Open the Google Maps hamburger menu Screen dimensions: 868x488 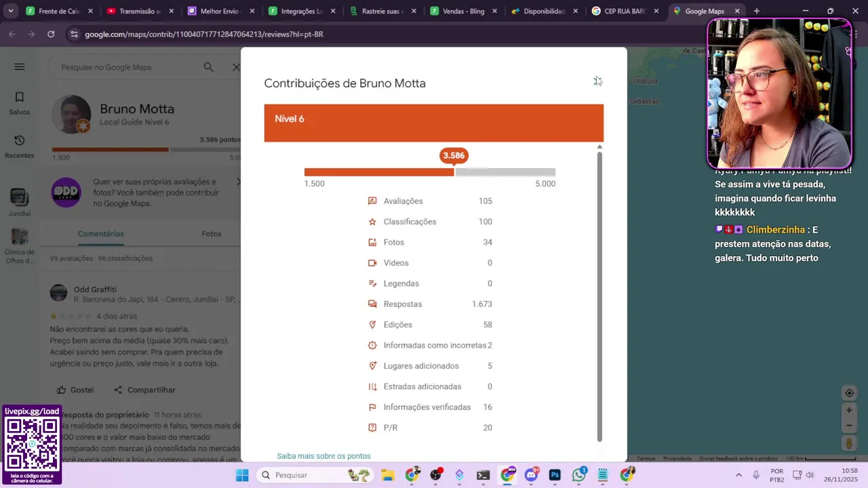pyautogui.click(x=20, y=66)
